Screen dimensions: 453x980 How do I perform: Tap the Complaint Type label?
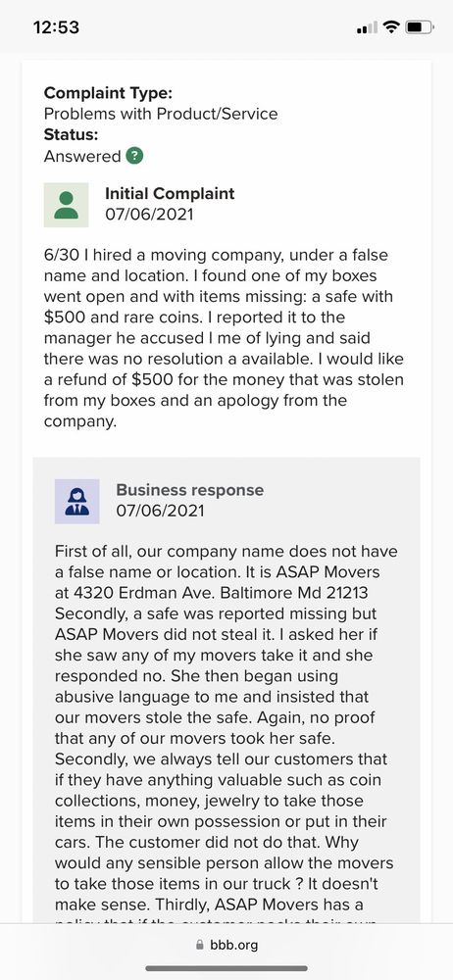coord(108,93)
